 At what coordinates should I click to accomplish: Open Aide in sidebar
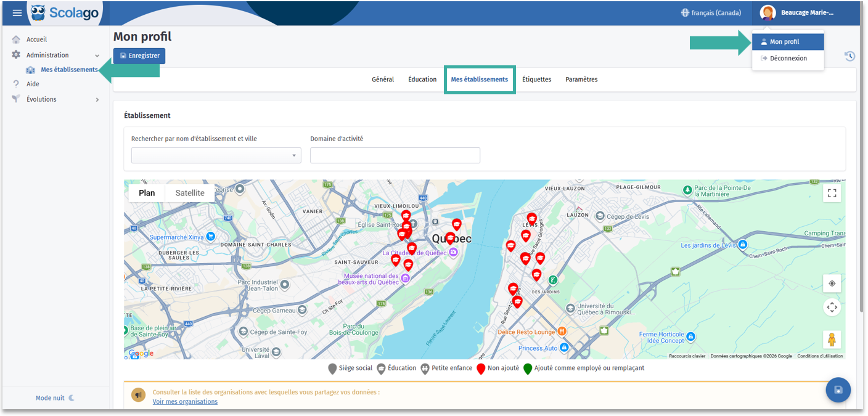click(x=33, y=84)
